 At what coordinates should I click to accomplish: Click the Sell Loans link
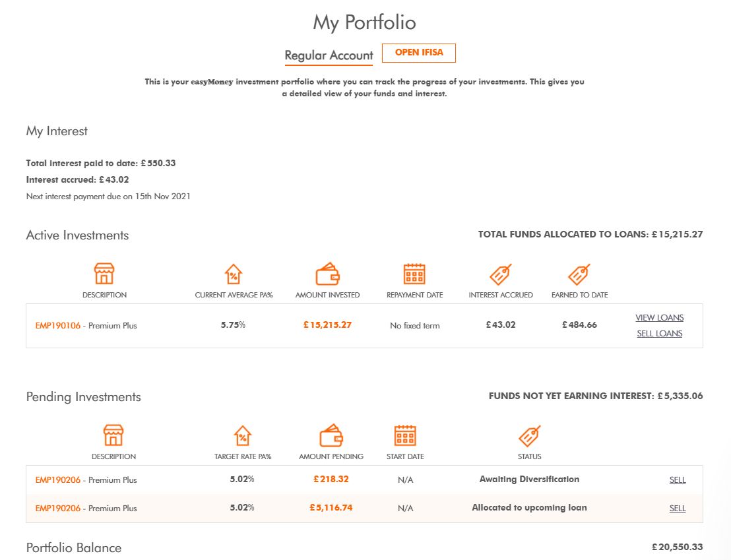tap(659, 333)
